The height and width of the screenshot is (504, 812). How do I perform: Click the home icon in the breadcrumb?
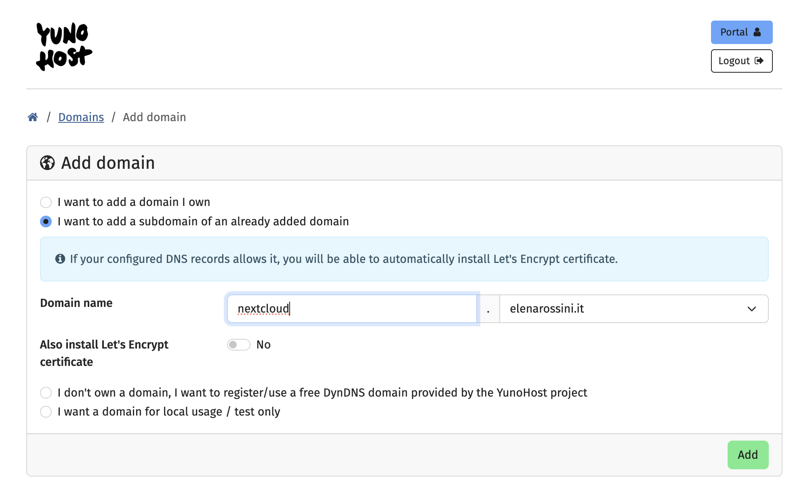[33, 117]
